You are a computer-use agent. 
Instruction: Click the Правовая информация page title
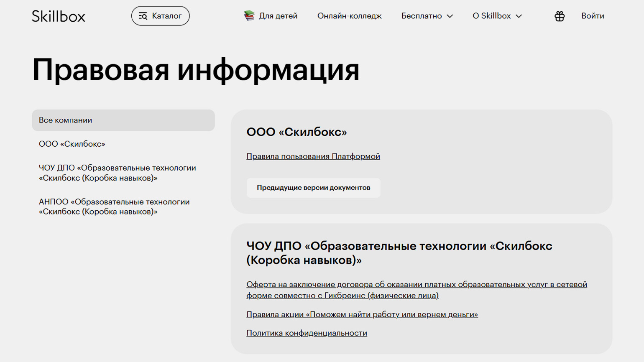coord(196,70)
